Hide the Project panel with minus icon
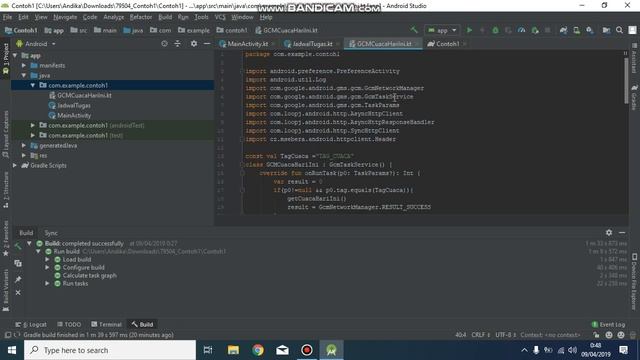Screen dimensions: 640x360 point(207,44)
